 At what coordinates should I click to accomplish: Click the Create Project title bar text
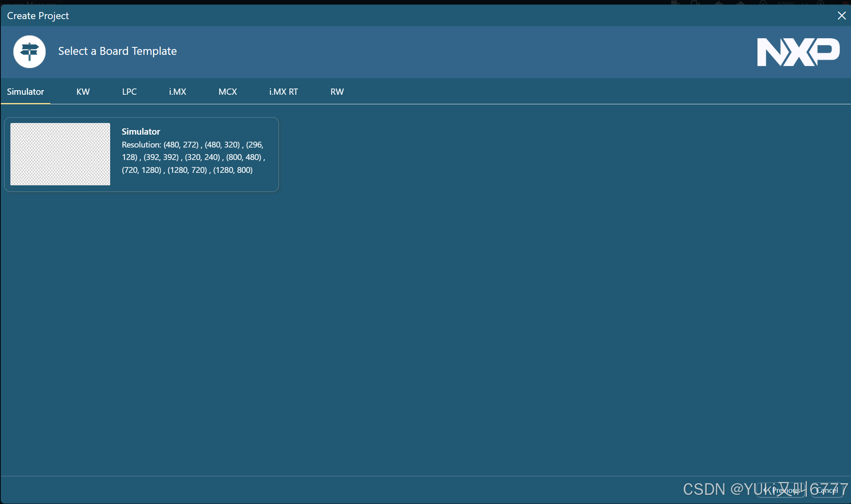(x=38, y=16)
